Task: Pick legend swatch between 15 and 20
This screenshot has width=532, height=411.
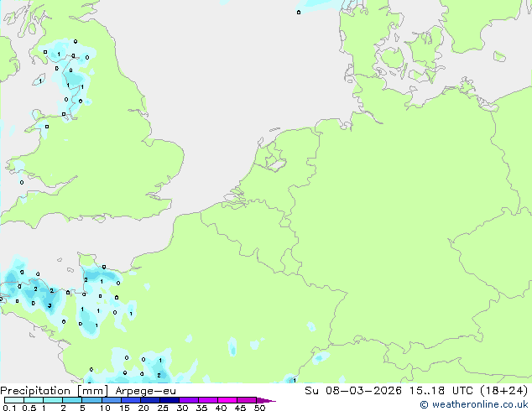Action: [131, 400]
